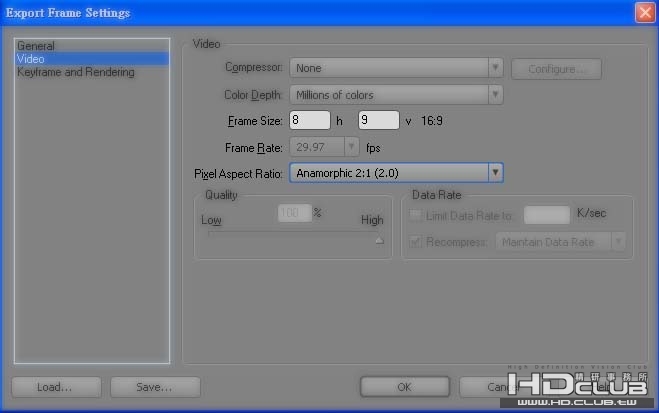
Task: Click the Load button
Action: coord(56,387)
